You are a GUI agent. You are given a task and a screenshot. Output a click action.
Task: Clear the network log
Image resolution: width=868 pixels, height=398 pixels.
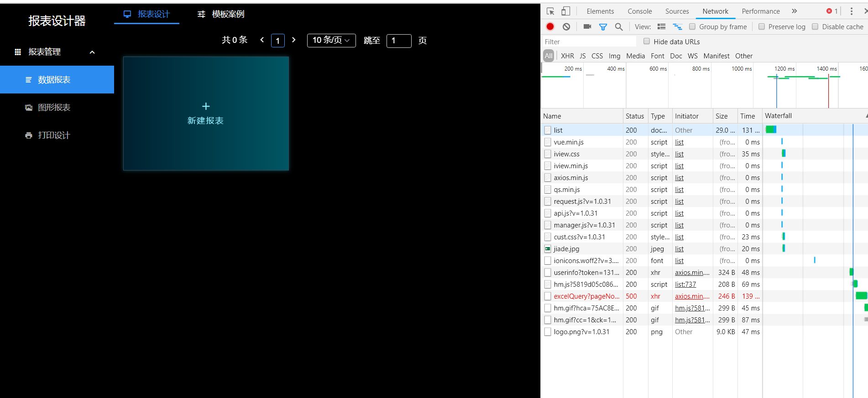click(x=566, y=27)
